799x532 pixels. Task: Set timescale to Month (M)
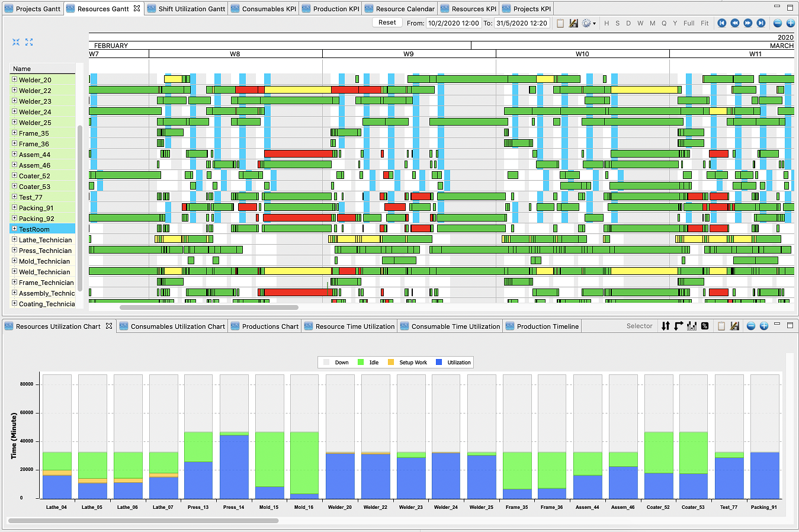(653, 23)
